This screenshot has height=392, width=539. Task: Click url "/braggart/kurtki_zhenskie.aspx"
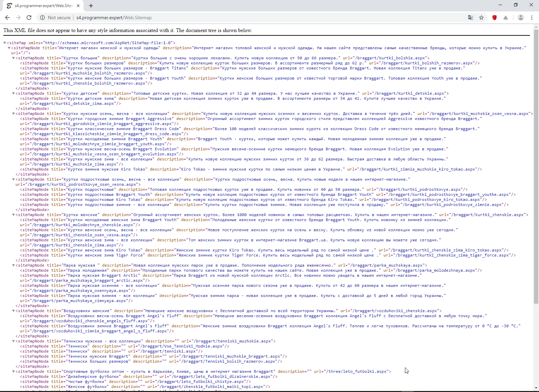point(488,215)
